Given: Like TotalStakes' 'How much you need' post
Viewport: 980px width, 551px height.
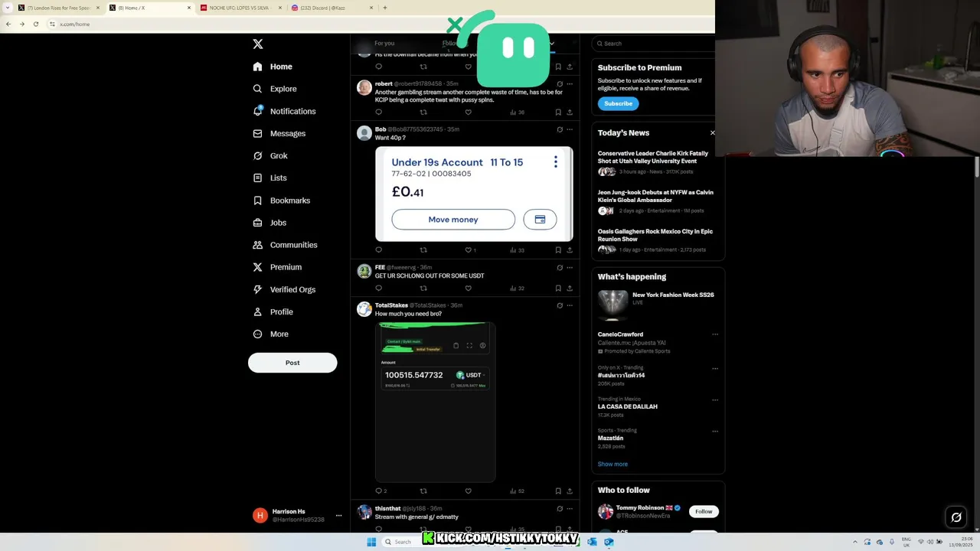Looking at the screenshot, I should (x=469, y=491).
